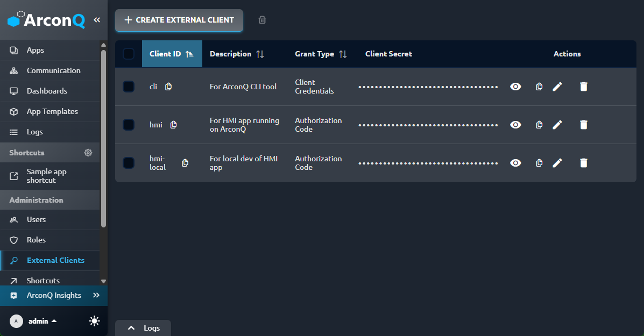Click the masked secret dots for hmi-local
The image size is (644, 336).
coord(428,163)
